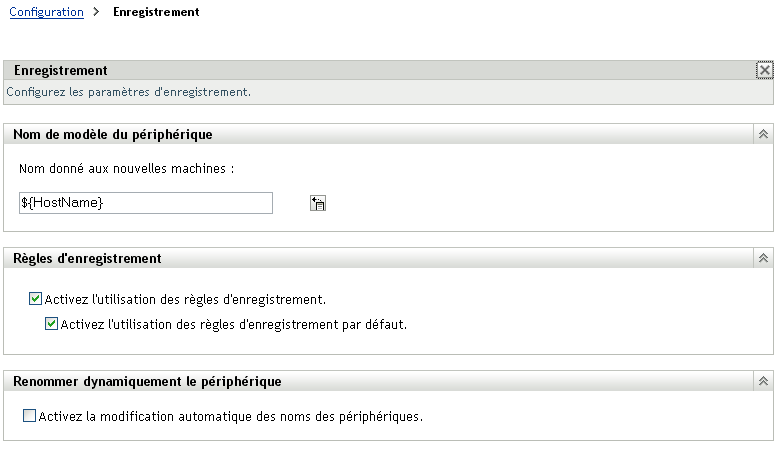Open the Configuration breadcrumb link
777x453 pixels.
[x=47, y=12]
